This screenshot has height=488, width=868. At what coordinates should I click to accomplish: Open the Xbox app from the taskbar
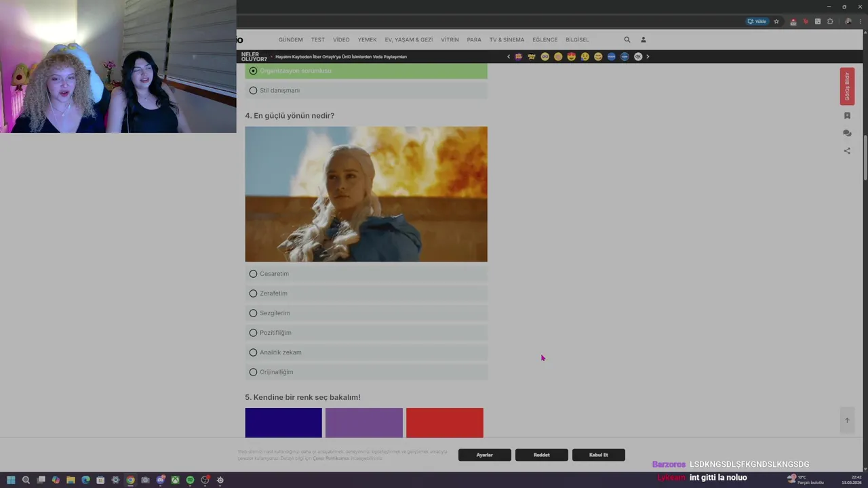coord(175,480)
